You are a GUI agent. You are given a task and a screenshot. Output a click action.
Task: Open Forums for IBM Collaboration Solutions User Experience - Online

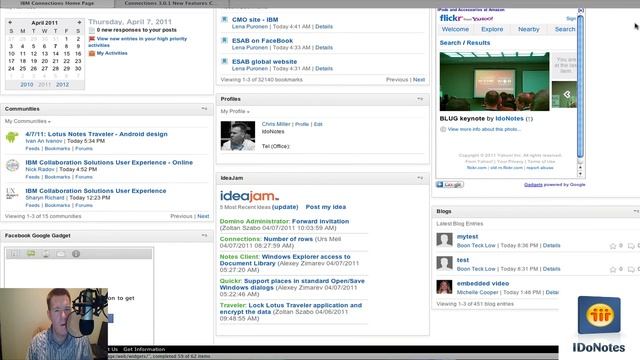coord(84,177)
